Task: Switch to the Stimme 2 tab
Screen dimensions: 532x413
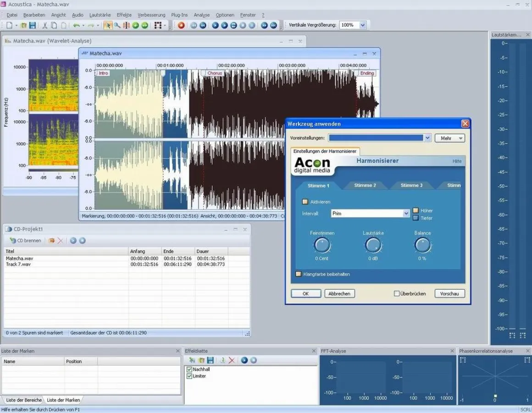Action: click(365, 185)
